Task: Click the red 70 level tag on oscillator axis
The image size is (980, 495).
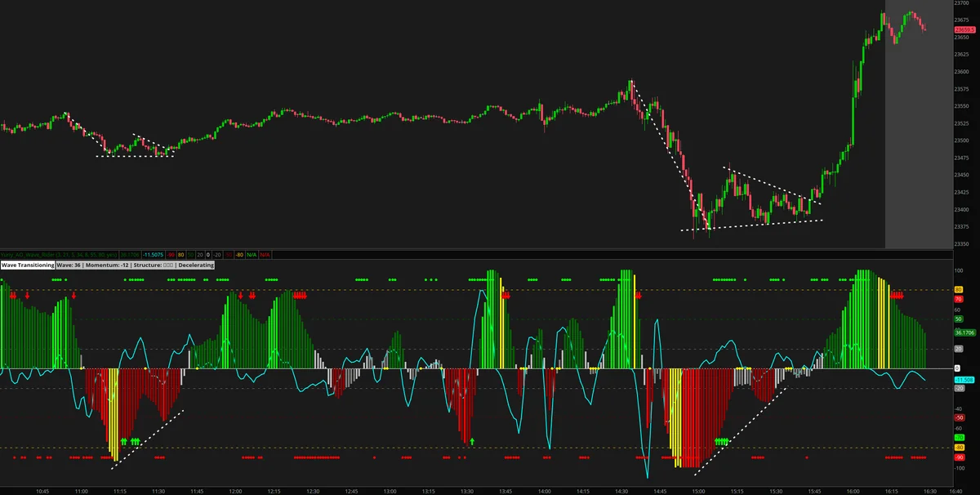Action: click(x=959, y=299)
